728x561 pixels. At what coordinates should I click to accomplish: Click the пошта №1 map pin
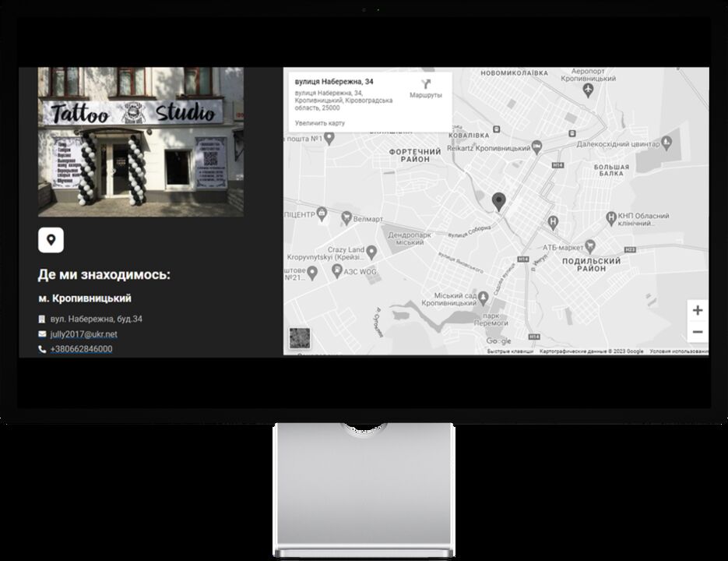pos(329,138)
